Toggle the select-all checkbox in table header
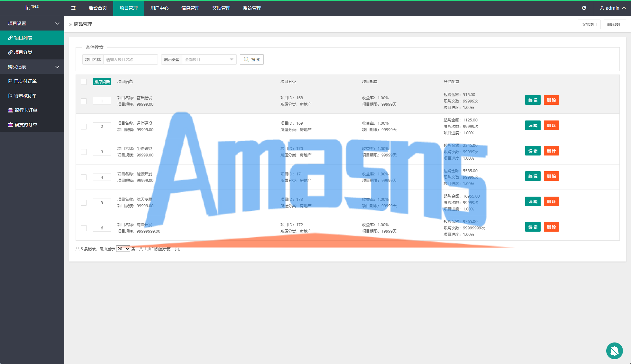The width and height of the screenshot is (631, 364). [84, 82]
